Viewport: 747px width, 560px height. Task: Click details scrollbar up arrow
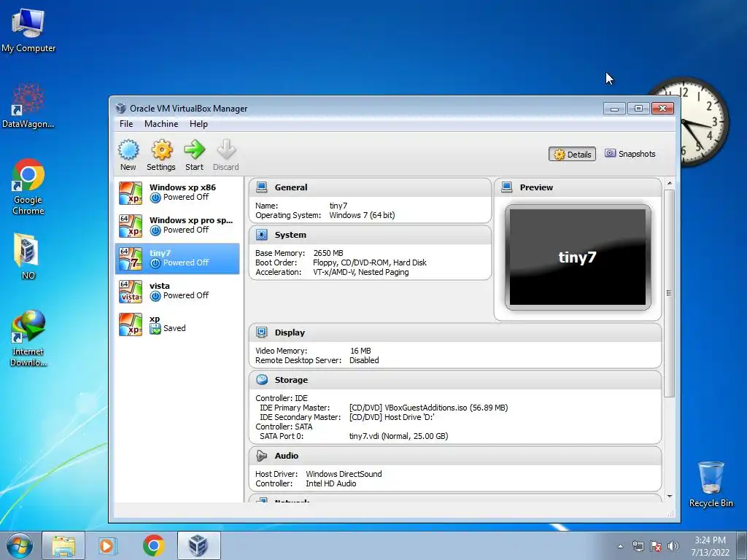pyautogui.click(x=670, y=183)
